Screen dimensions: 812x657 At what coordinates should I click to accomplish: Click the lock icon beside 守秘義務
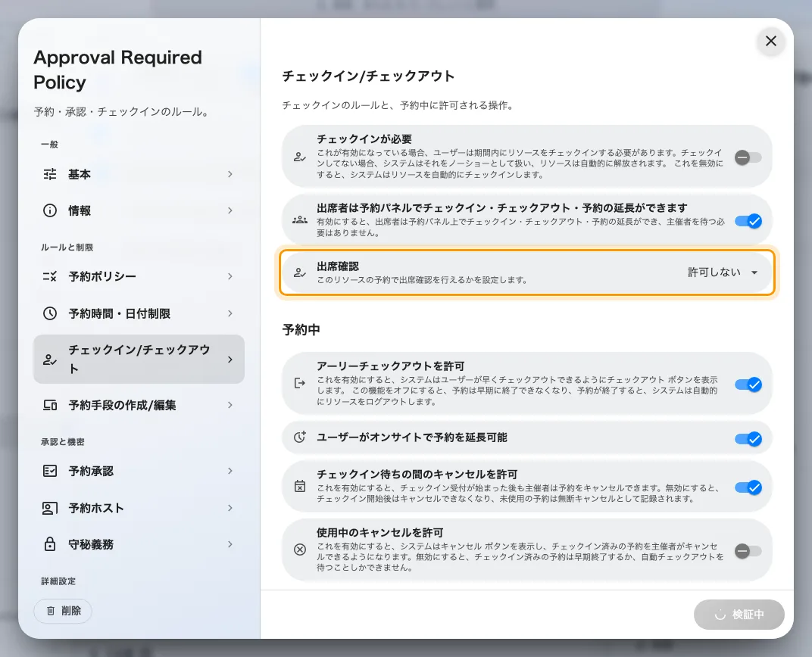(x=50, y=544)
